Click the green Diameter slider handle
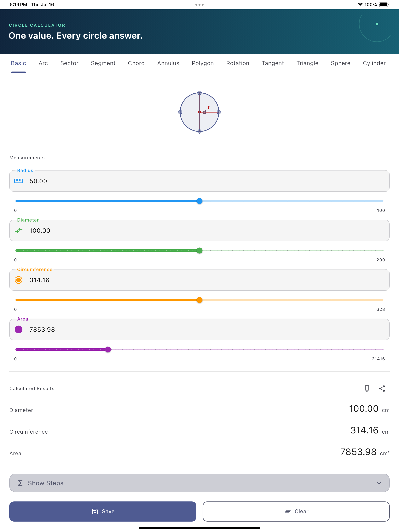 click(199, 251)
